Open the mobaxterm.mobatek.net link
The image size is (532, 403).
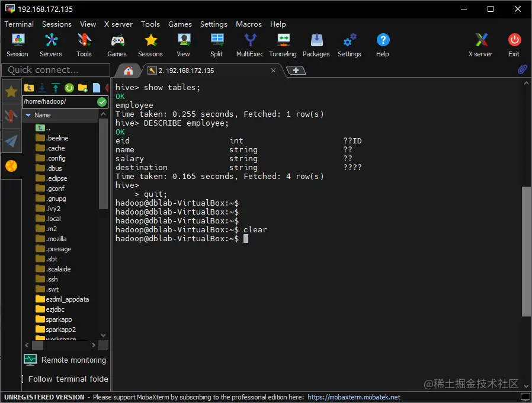pyautogui.click(x=354, y=397)
